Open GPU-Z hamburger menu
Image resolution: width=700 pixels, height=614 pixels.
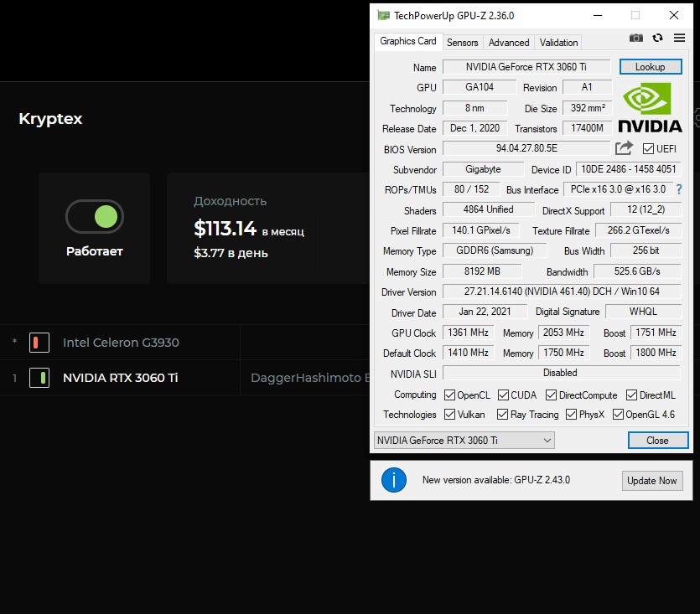[x=680, y=38]
